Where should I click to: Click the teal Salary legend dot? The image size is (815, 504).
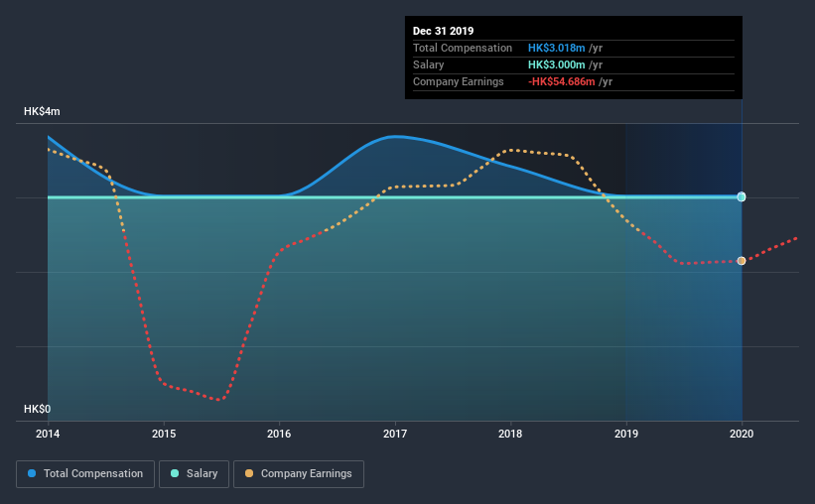pos(175,473)
